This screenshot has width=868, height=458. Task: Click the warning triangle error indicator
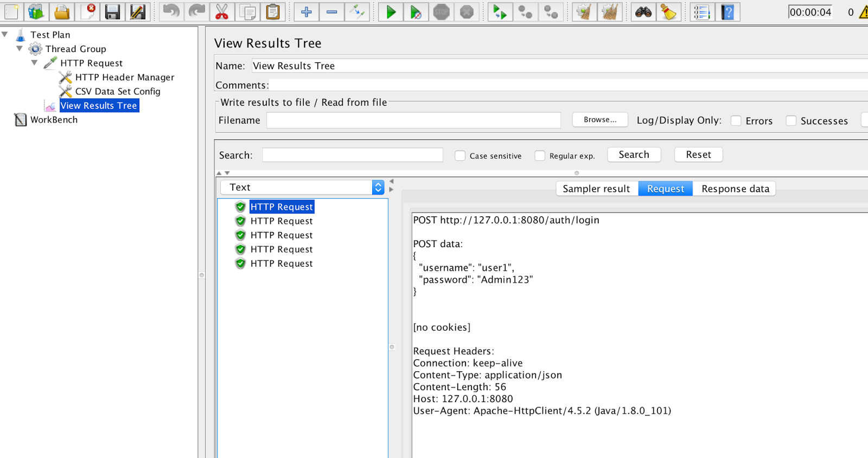[864, 12]
